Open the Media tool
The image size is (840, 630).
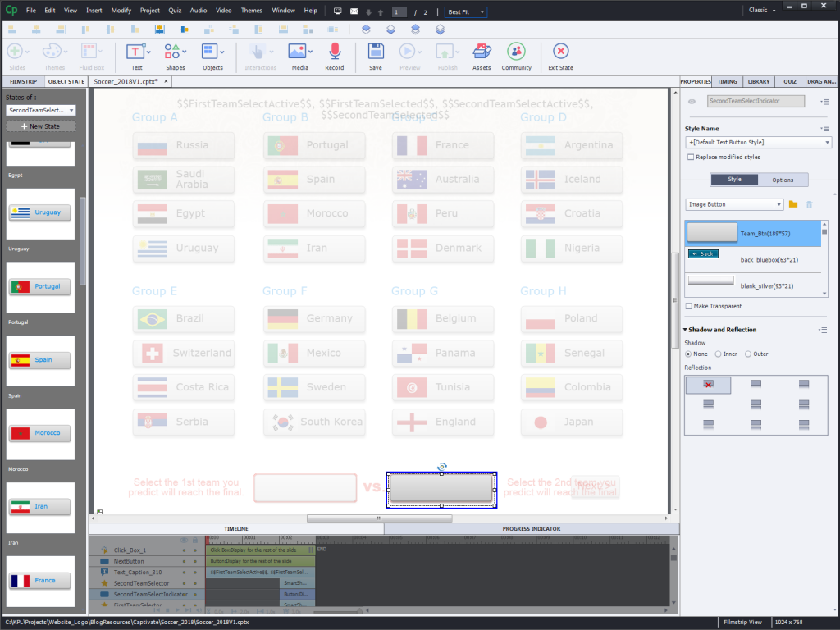pos(299,52)
